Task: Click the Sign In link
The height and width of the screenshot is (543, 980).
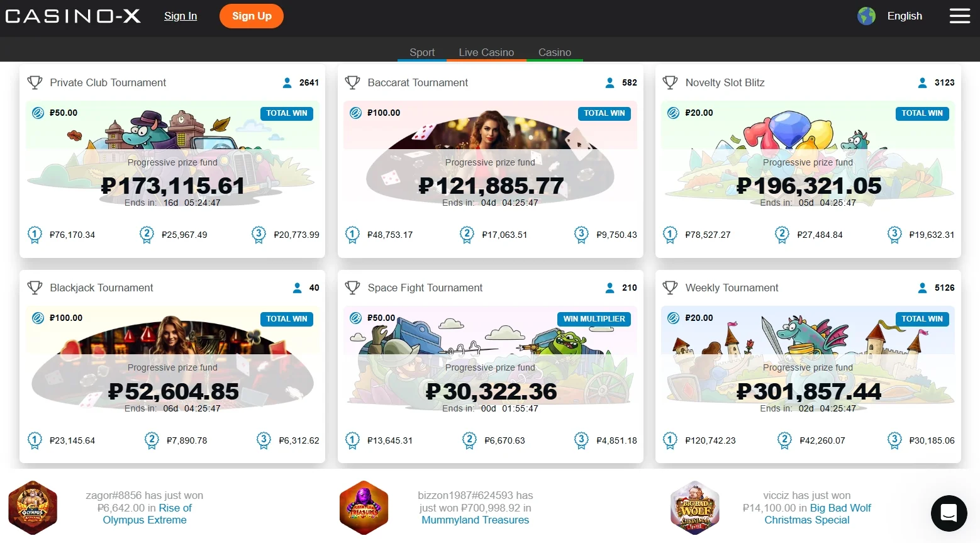Action: coord(181,16)
